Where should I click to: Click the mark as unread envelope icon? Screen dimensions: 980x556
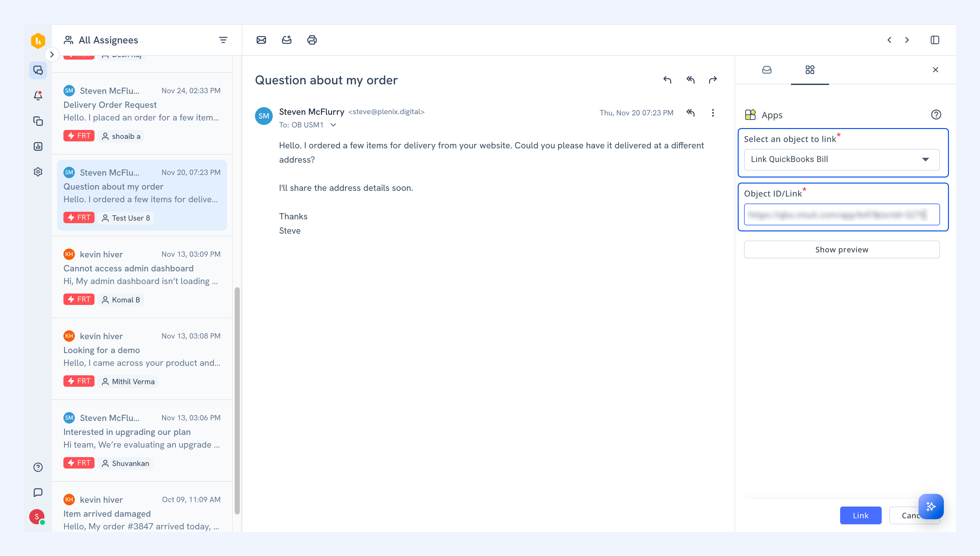(261, 40)
